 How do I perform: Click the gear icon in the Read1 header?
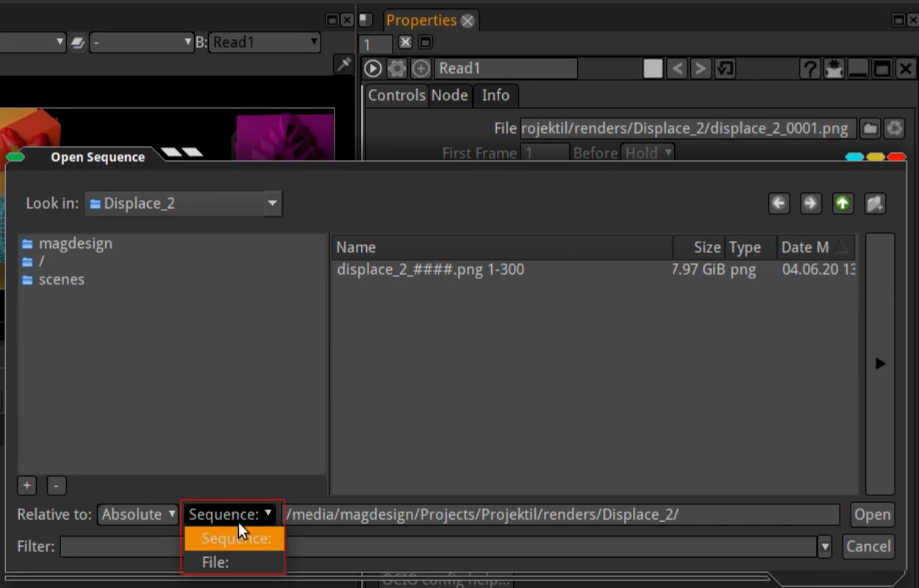click(x=395, y=68)
